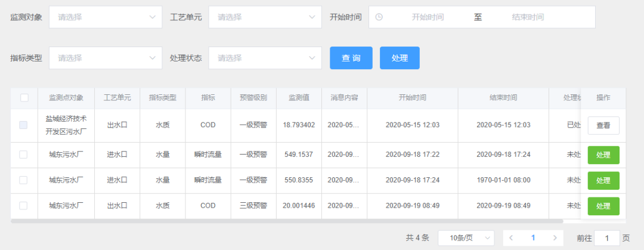The image size is (644, 250).
Task: Click the 前往 page number input box
Action: click(607, 238)
